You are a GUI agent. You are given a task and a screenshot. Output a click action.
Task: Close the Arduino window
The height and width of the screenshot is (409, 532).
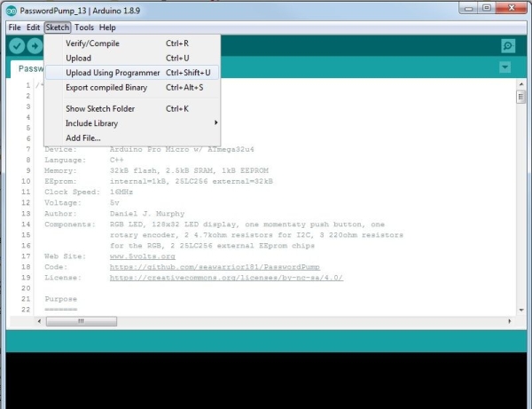pyautogui.click(x=512, y=7)
